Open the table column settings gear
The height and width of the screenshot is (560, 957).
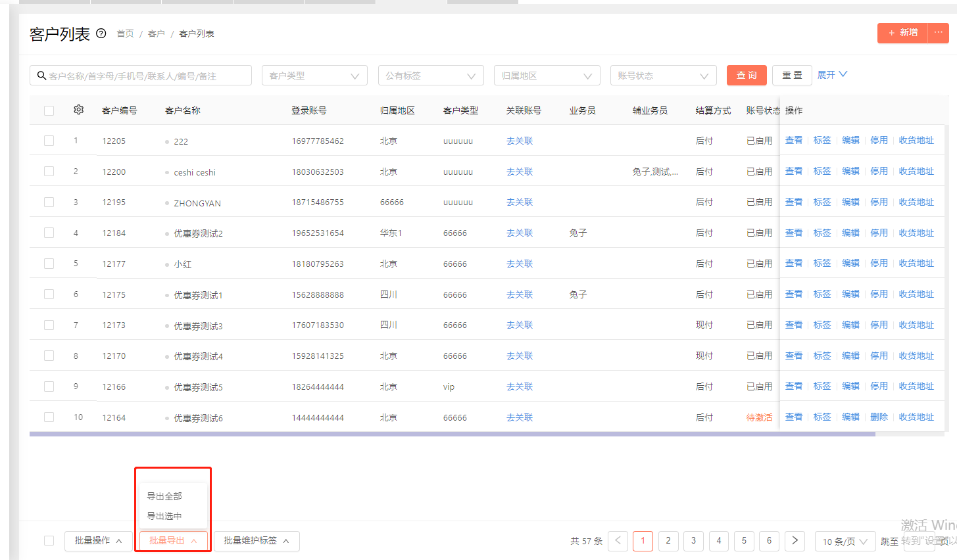(79, 110)
